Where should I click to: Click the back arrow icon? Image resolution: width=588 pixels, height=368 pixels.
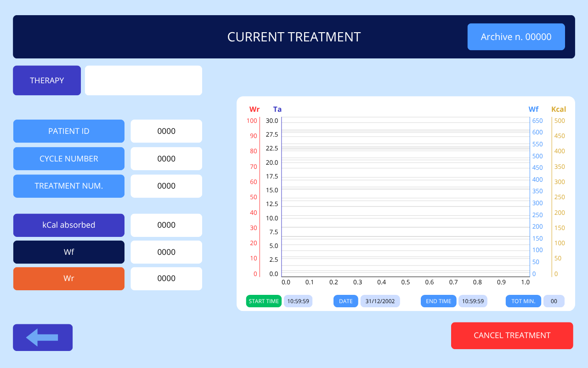(x=42, y=338)
